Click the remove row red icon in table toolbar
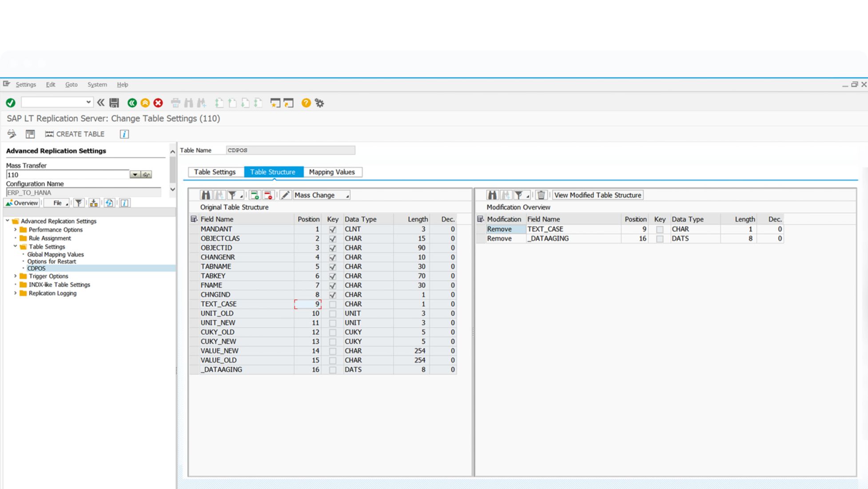868x489 pixels. click(268, 195)
